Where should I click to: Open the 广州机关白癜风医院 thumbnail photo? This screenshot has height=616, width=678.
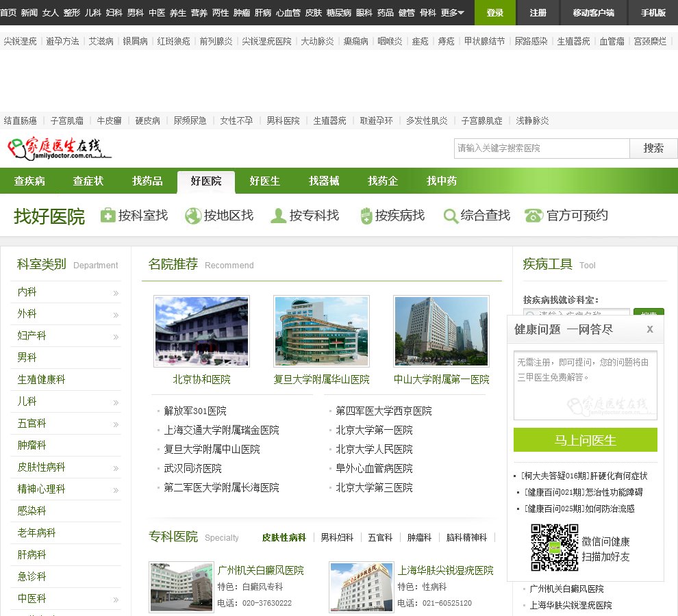pos(181,587)
